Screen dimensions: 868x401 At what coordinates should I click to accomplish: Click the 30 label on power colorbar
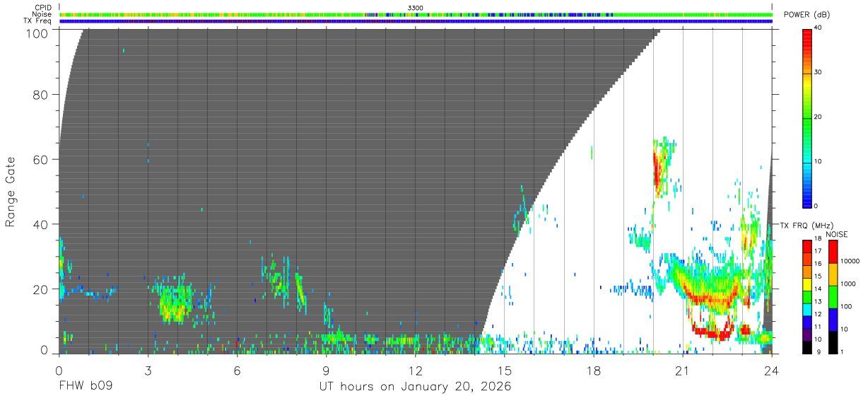pyautogui.click(x=819, y=72)
